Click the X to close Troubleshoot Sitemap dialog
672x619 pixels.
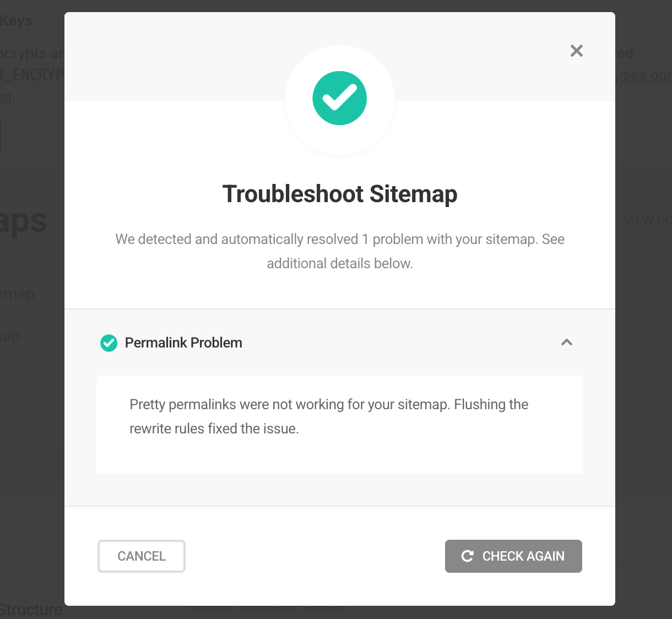coord(576,51)
